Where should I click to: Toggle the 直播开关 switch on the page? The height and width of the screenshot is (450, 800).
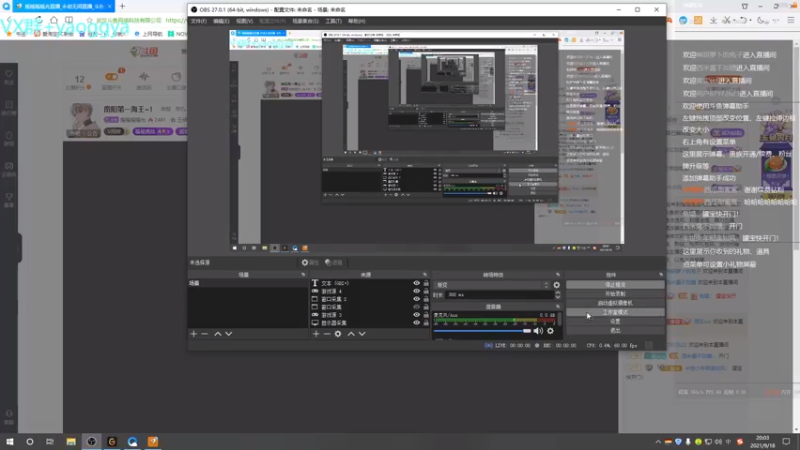[111, 77]
